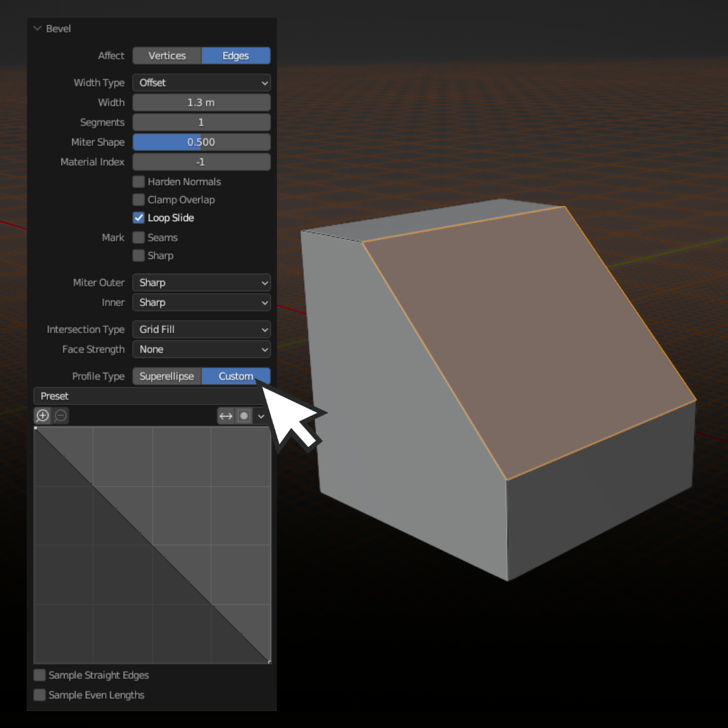Open the Miter Outer dropdown
The width and height of the screenshot is (728, 728).
(x=202, y=282)
